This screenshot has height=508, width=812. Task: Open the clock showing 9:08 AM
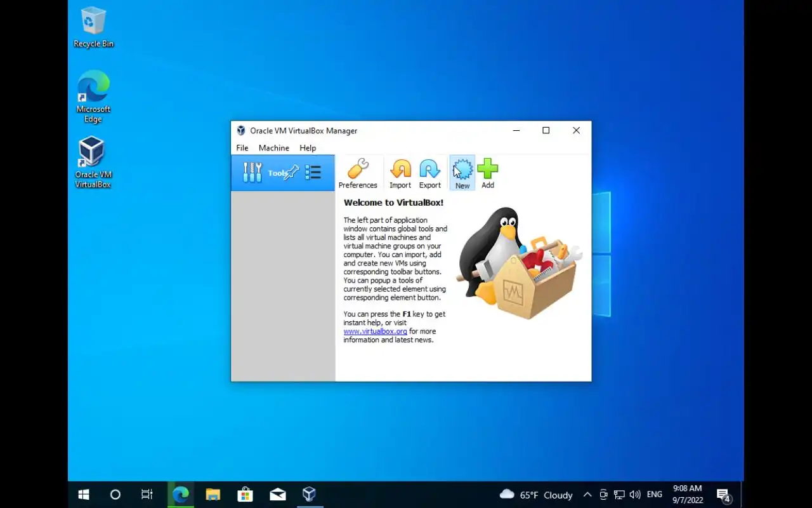point(688,495)
